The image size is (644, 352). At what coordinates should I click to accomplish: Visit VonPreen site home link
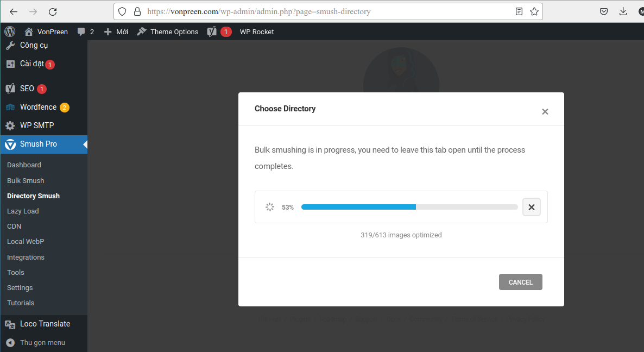[x=46, y=32]
